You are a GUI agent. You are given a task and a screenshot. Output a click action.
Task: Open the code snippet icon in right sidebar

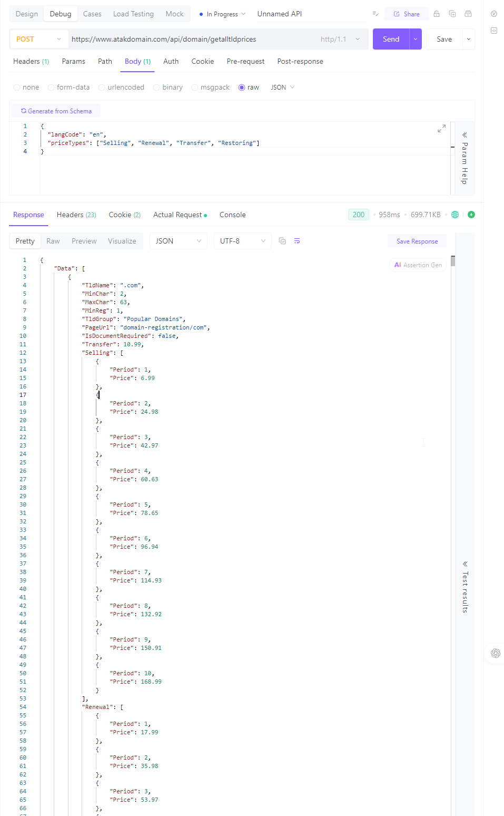[x=494, y=31]
